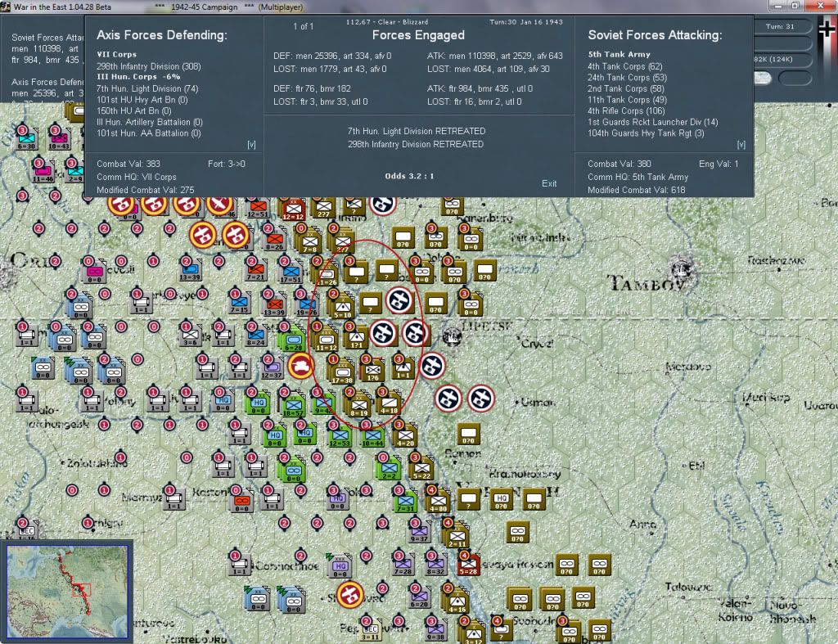Select the SEC 3=11 security counter
Viewport: 838px width, 644px height.
(370, 629)
